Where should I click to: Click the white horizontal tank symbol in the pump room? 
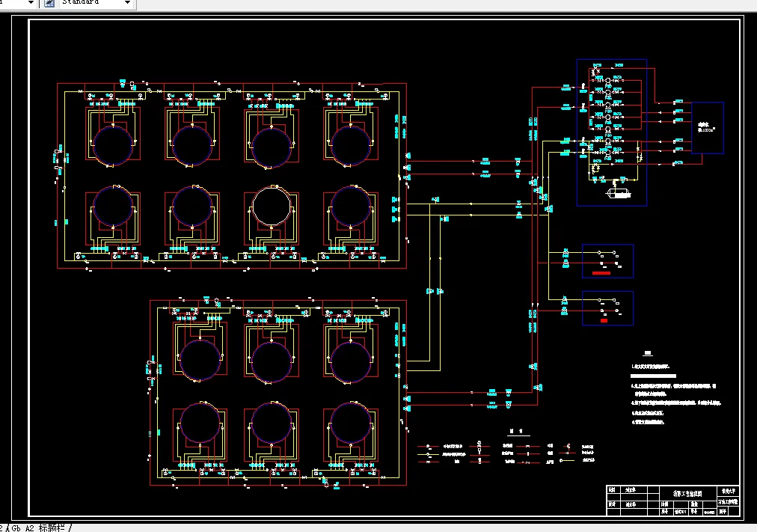point(619,194)
